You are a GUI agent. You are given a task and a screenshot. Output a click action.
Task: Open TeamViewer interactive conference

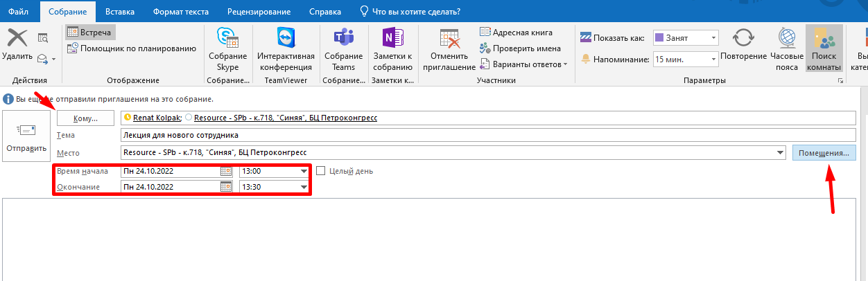tap(286, 39)
